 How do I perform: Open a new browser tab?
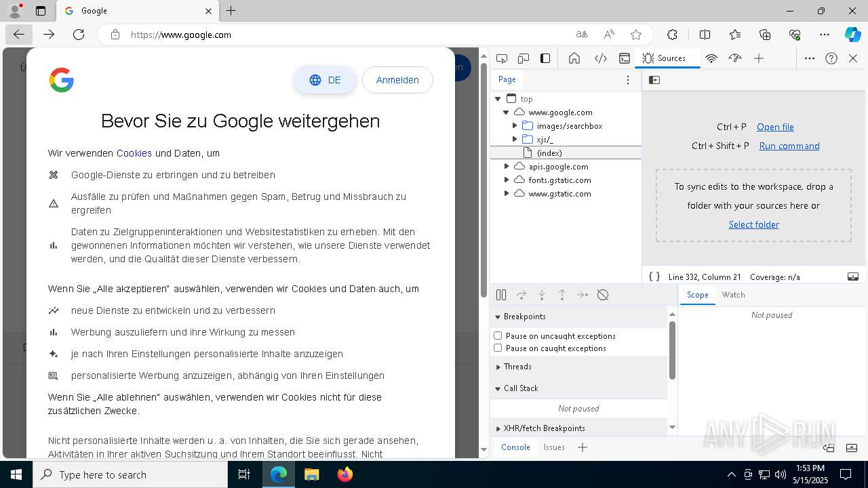[231, 11]
